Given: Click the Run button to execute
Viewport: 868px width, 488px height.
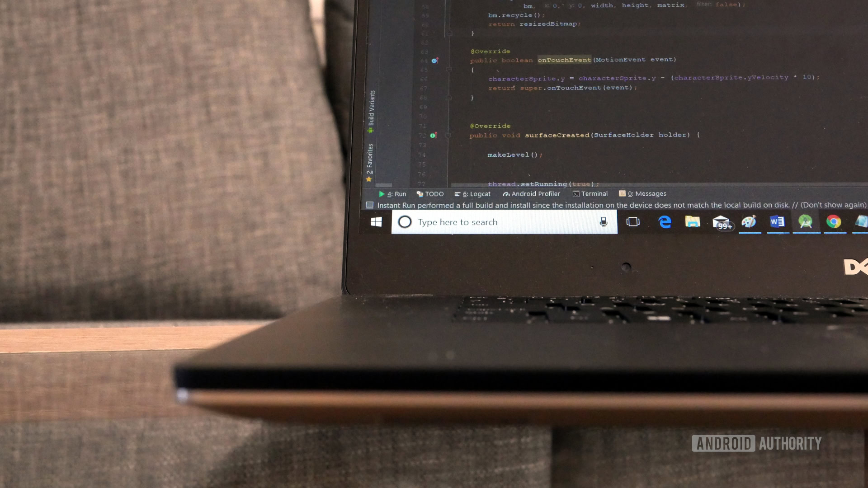Looking at the screenshot, I should click(x=393, y=194).
